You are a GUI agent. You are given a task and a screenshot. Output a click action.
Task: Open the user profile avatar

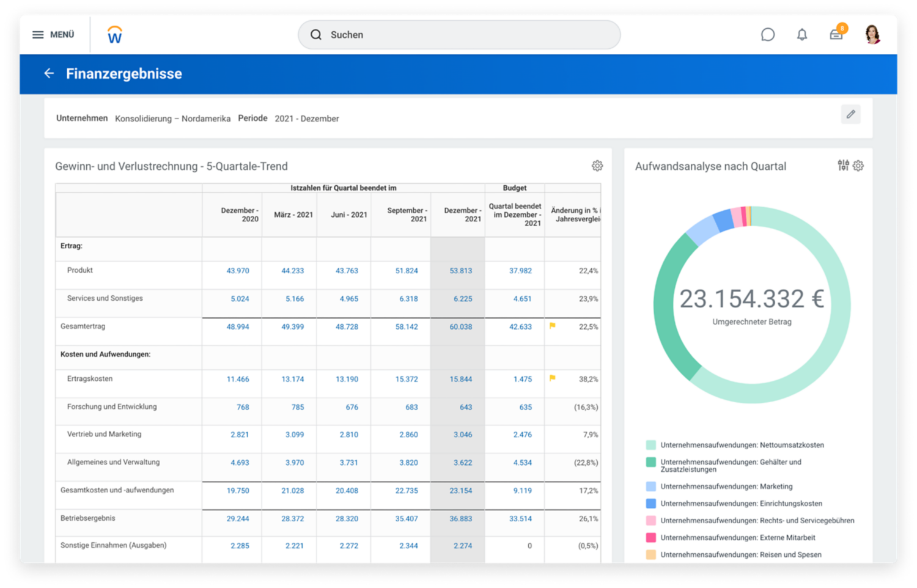tap(872, 34)
